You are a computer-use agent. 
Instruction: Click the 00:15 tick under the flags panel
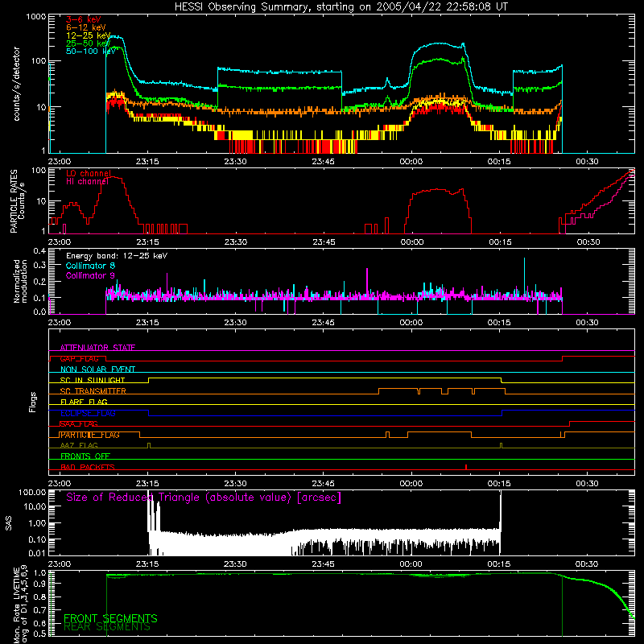[499, 484]
